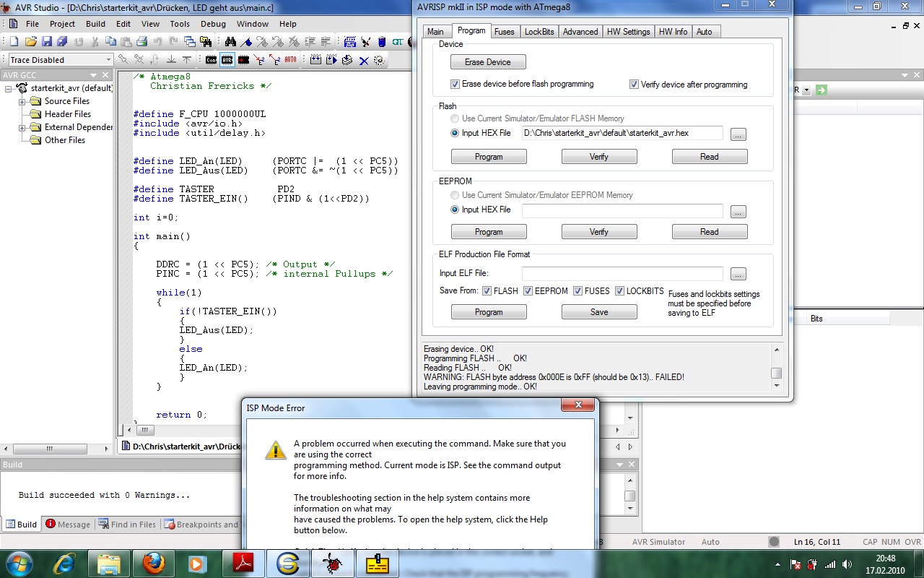The height and width of the screenshot is (578, 924).
Task: Click the programmer log vertical scrollbar thumb
Action: (x=777, y=374)
